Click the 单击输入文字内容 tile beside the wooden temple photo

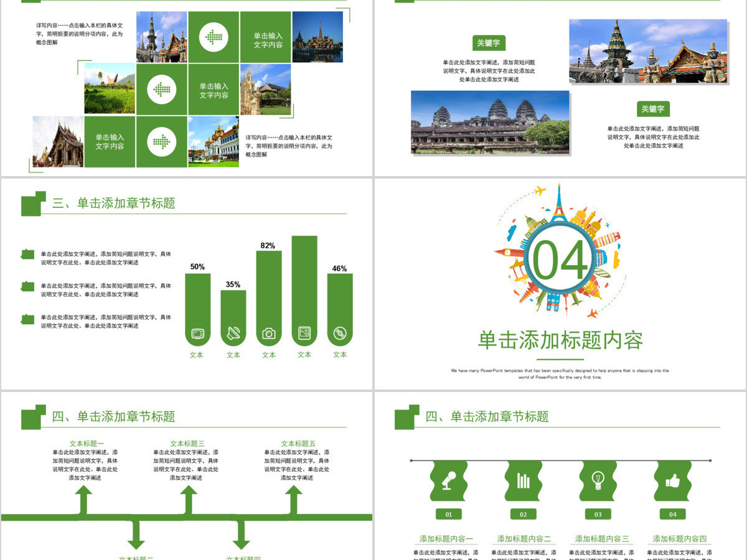tap(110, 141)
